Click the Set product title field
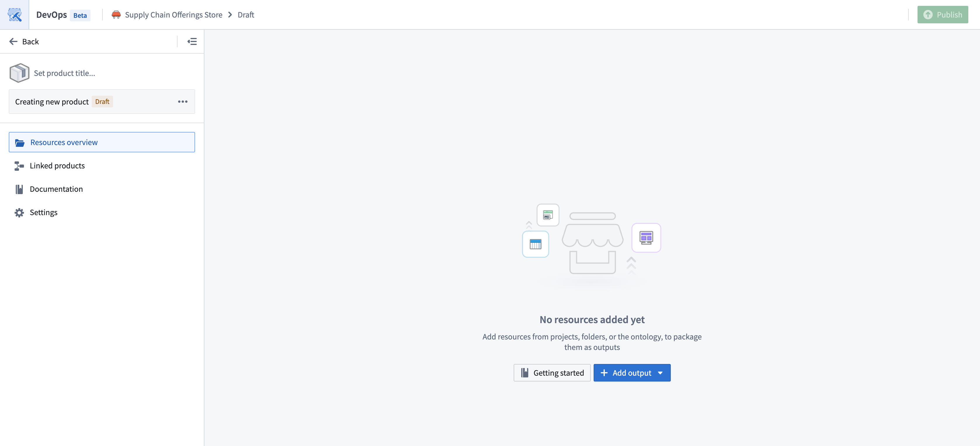Image resolution: width=980 pixels, height=446 pixels. (64, 73)
